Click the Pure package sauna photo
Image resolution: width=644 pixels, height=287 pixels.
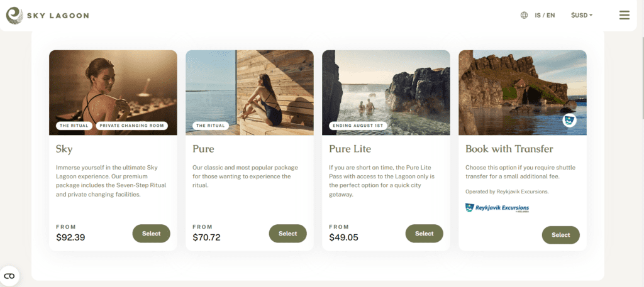click(x=249, y=93)
